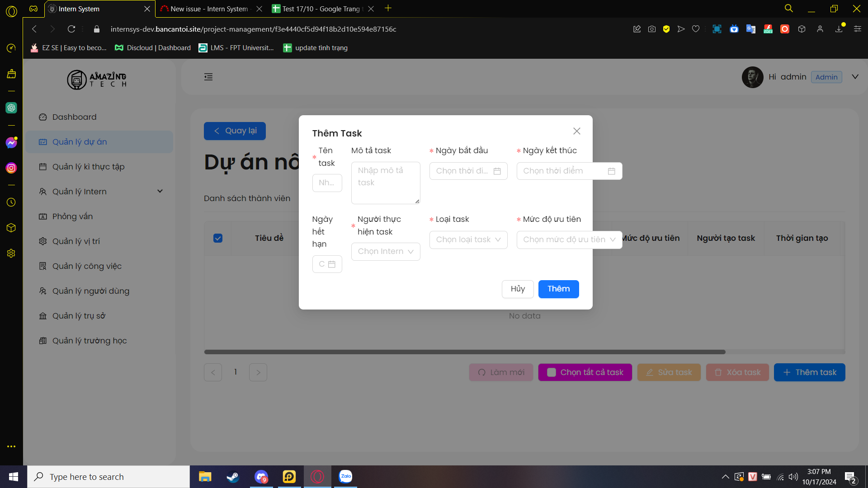Open the Zalo app in the taskbar
The image size is (868, 488).
point(345,476)
